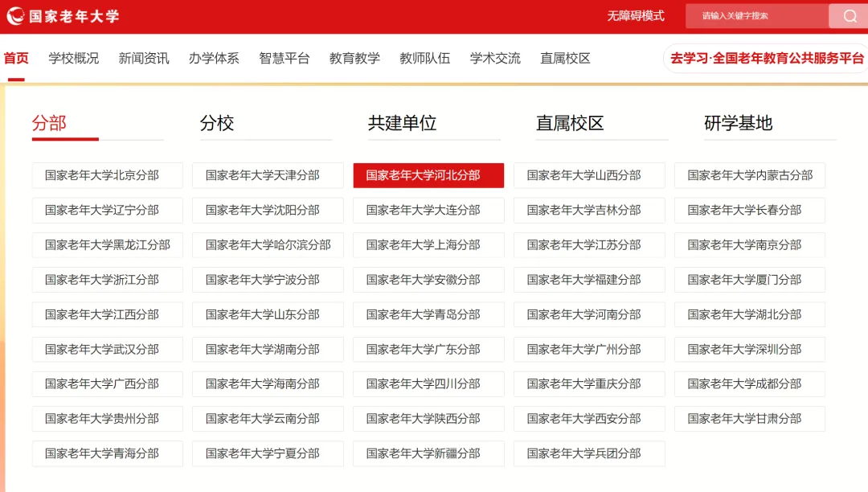Open 国家老年大学江西分部
868x492 pixels.
108,315
